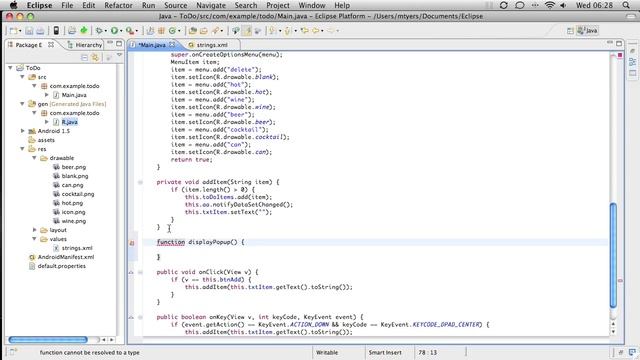Viewport: 640px width, 360px height.
Task: Click the New Java Class green icon
Action: tap(172, 31)
